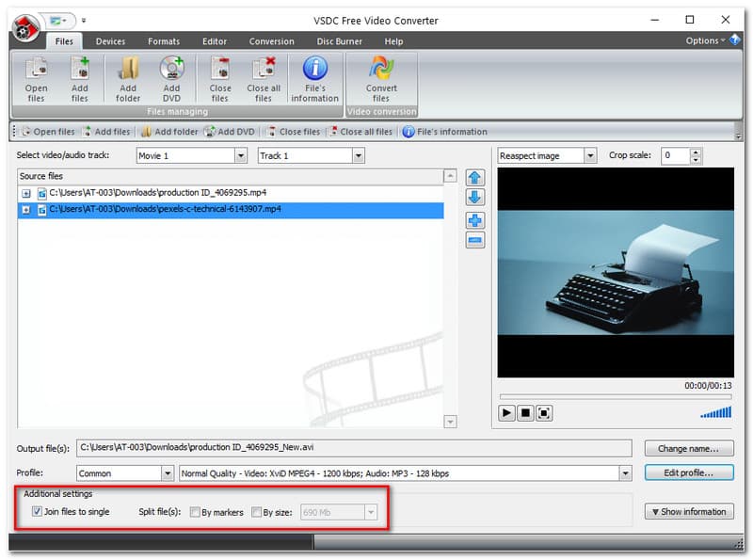Open the Track 1 audio track dropdown
This screenshot has height=560, width=753.
pyautogui.click(x=358, y=155)
